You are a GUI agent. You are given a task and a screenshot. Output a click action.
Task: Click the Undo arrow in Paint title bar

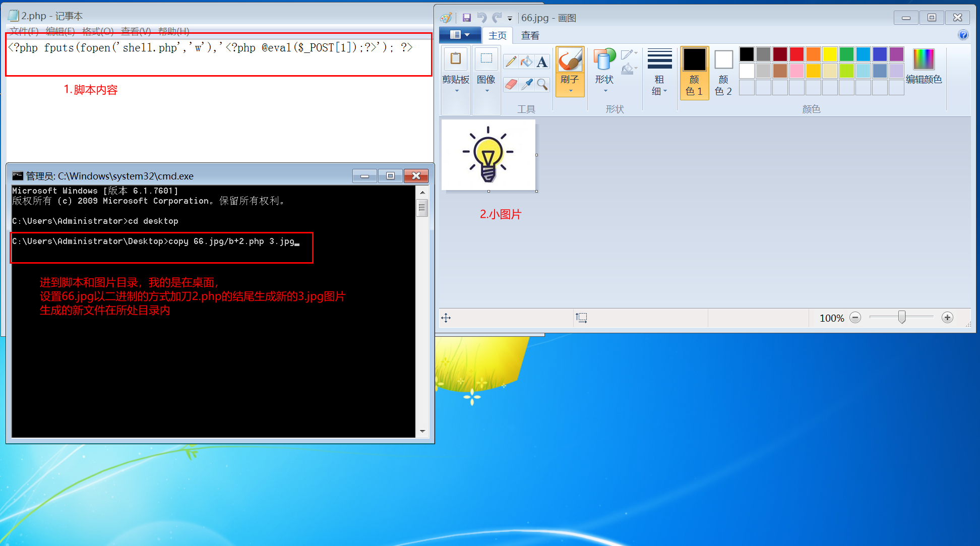point(482,18)
